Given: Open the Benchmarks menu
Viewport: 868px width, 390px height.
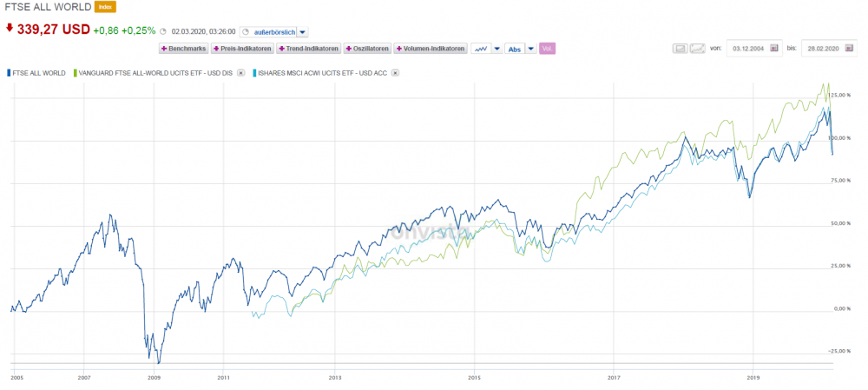Looking at the screenshot, I should point(183,49).
